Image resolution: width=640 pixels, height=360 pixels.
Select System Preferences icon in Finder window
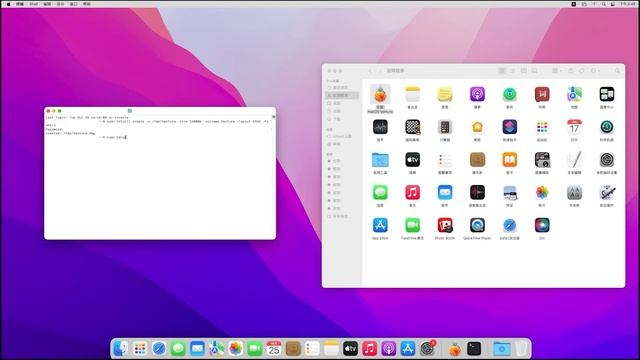pyautogui.click(x=607, y=160)
